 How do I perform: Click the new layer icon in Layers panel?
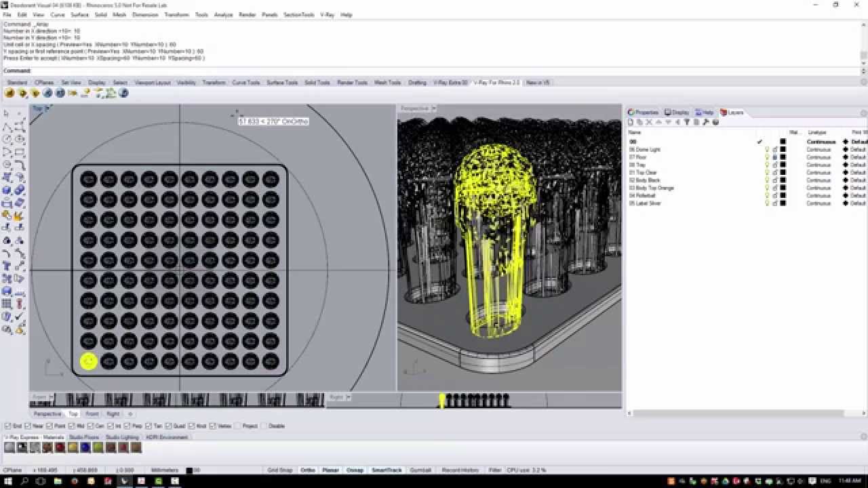tap(631, 122)
